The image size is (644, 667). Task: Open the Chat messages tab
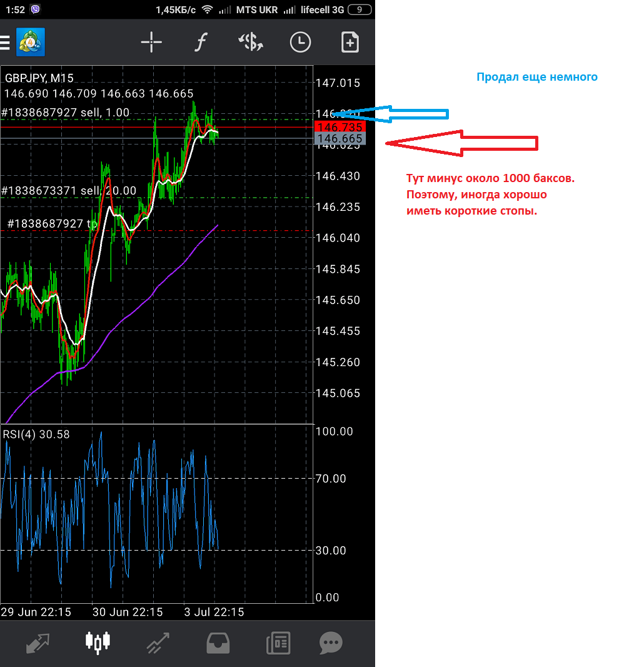(331, 643)
